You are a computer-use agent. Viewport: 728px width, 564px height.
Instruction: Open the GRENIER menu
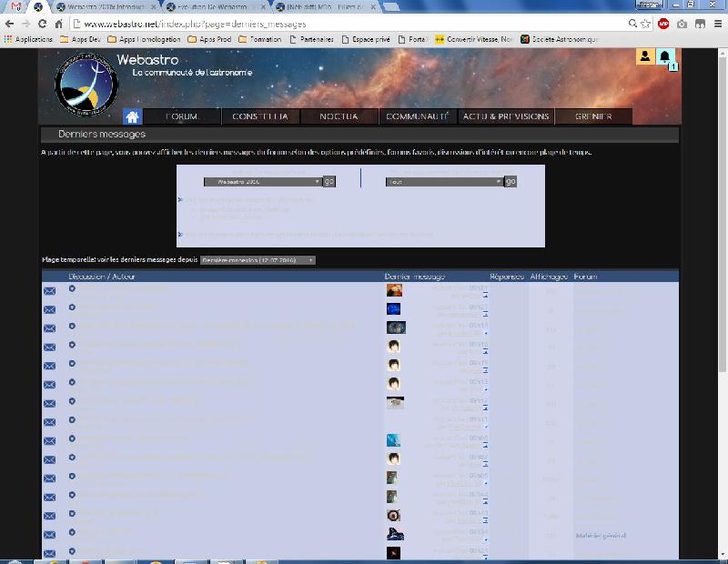593,116
